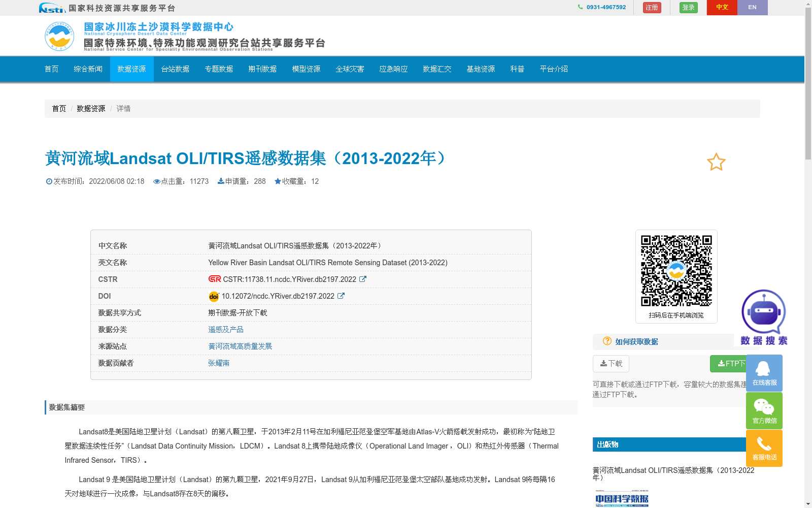Open 平台介绍 menu item
This screenshot has height=508, width=812.
point(554,69)
